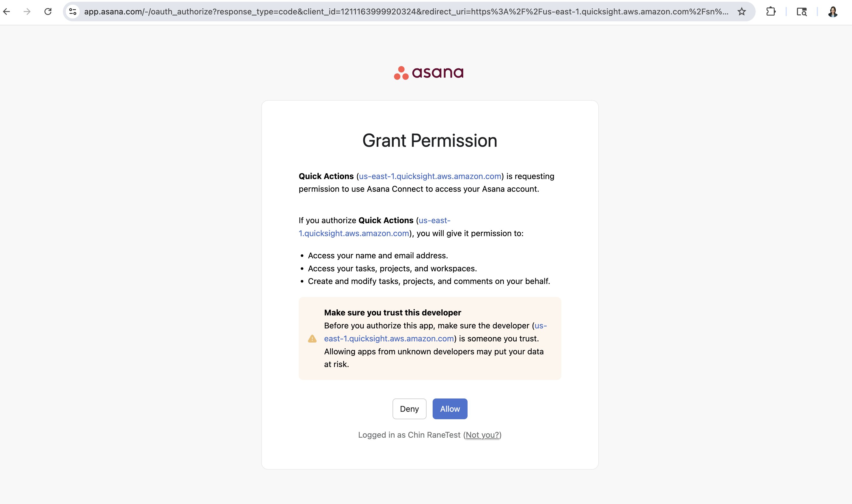Open the Chrome profile avatar
852x504 pixels.
click(x=833, y=12)
